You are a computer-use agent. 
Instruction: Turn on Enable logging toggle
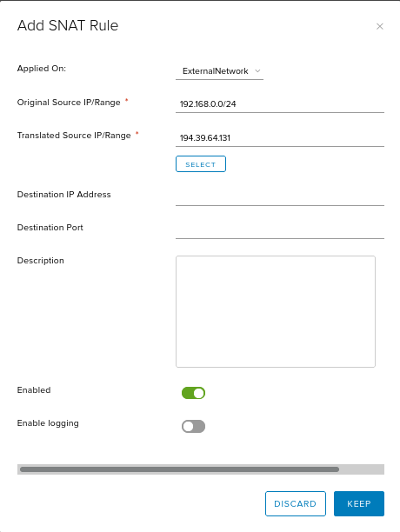click(x=193, y=426)
